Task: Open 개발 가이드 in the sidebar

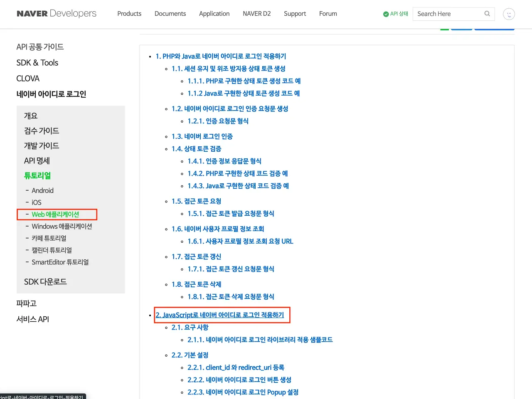Action: [x=42, y=146]
